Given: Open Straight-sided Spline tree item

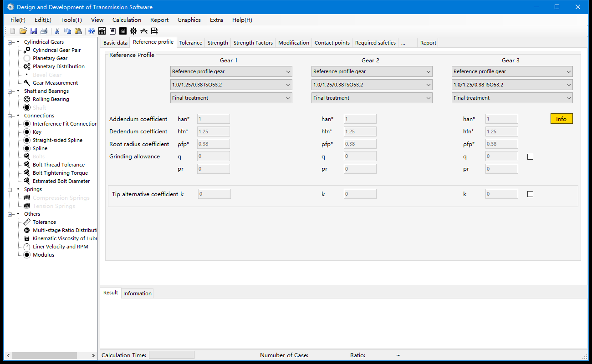Looking at the screenshot, I should click(x=57, y=140).
